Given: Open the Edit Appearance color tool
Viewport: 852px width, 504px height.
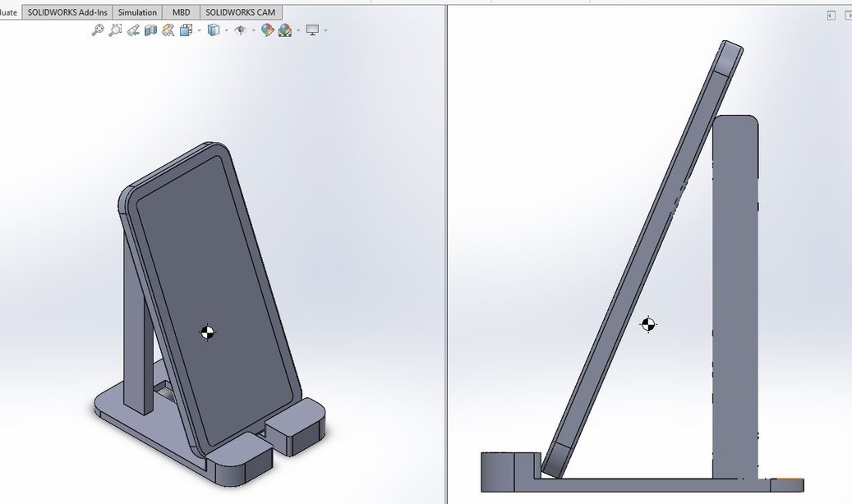Looking at the screenshot, I should [267, 30].
